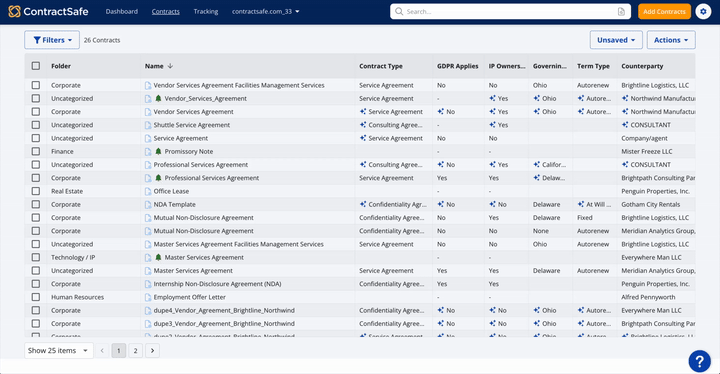The width and height of the screenshot is (720, 374).
Task: Click bell icon on Vendor_Services_Agreement row
Action: [158, 98]
